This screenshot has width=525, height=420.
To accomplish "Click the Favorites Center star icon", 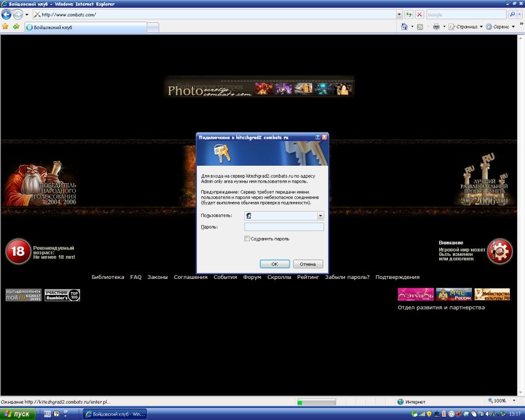I will pos(5,26).
